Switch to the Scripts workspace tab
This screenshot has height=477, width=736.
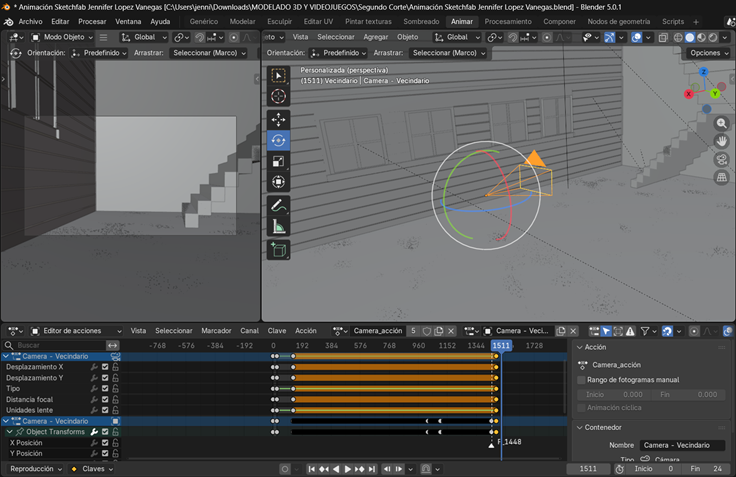[x=673, y=22]
